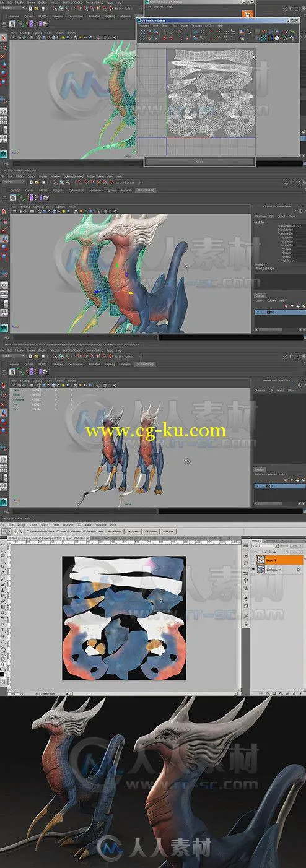
Task: Select the Lasso tool in Photoshop toolbox
Action: (4, 555)
